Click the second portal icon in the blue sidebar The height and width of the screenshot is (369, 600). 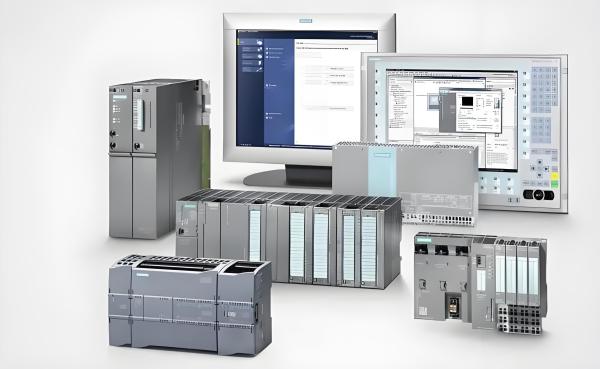(260, 49)
